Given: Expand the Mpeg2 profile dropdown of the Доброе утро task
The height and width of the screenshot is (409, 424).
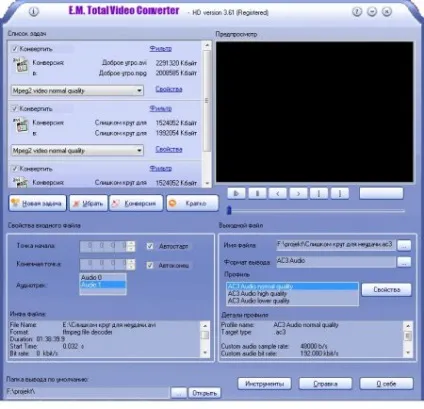Looking at the screenshot, I should [139, 91].
